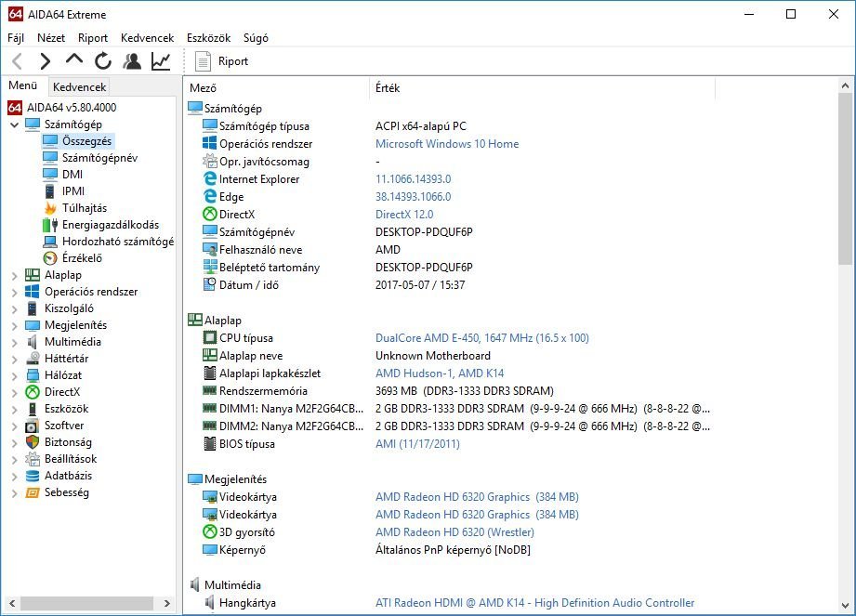Image resolution: width=856 pixels, height=616 pixels.
Task: Open the Edge version 38.14393.1066.0 link
Action: (x=414, y=196)
